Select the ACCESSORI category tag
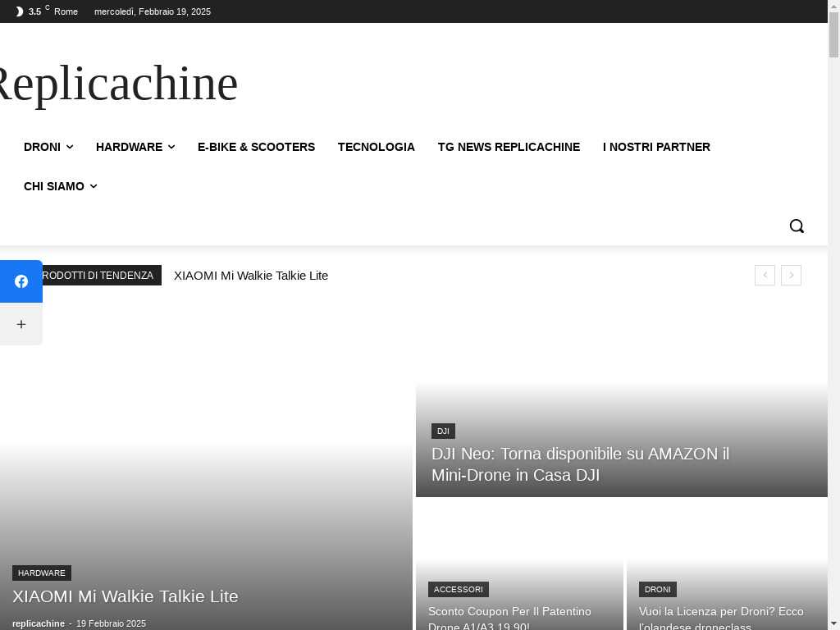The image size is (840, 630). (x=458, y=589)
